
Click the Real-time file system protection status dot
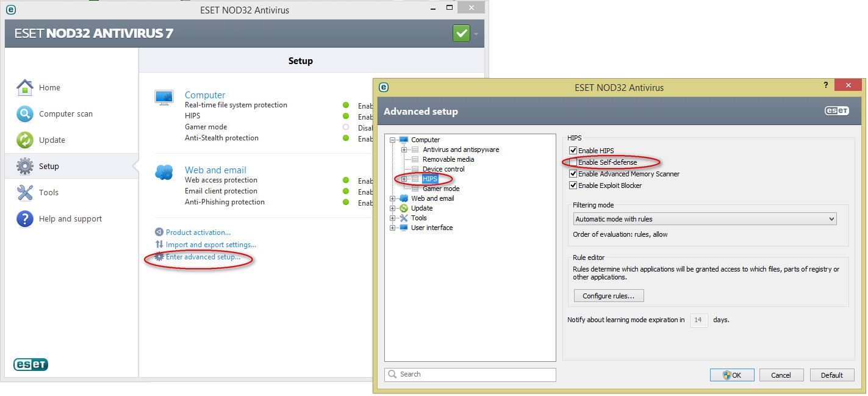(x=346, y=105)
